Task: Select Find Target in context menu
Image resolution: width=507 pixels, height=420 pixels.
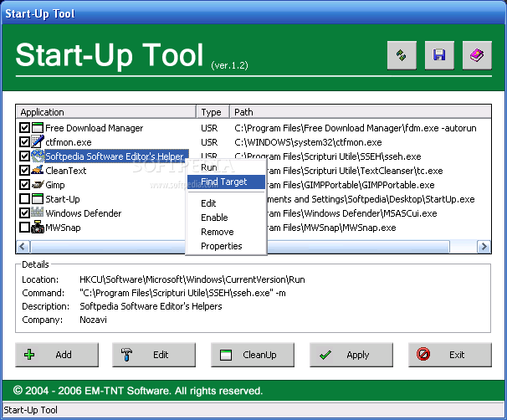Action: [x=226, y=182]
